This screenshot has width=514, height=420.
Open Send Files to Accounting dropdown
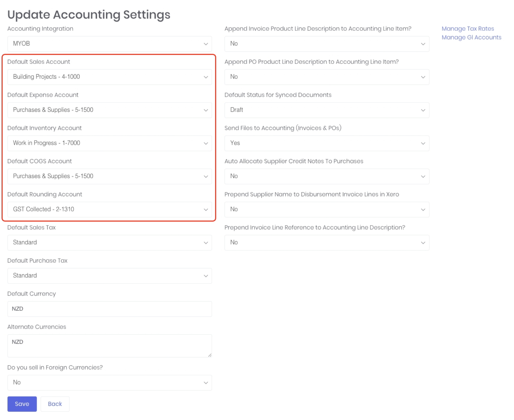pos(327,143)
